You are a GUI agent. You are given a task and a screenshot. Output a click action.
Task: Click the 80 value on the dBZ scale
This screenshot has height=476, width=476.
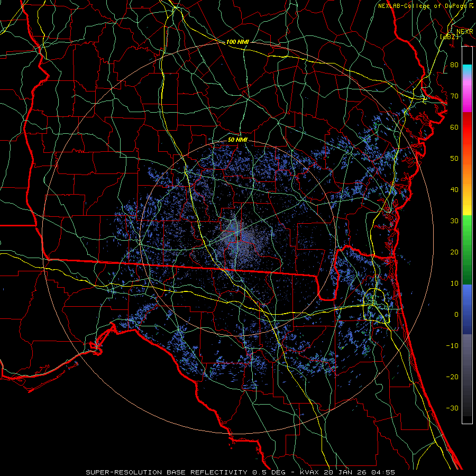point(454,65)
